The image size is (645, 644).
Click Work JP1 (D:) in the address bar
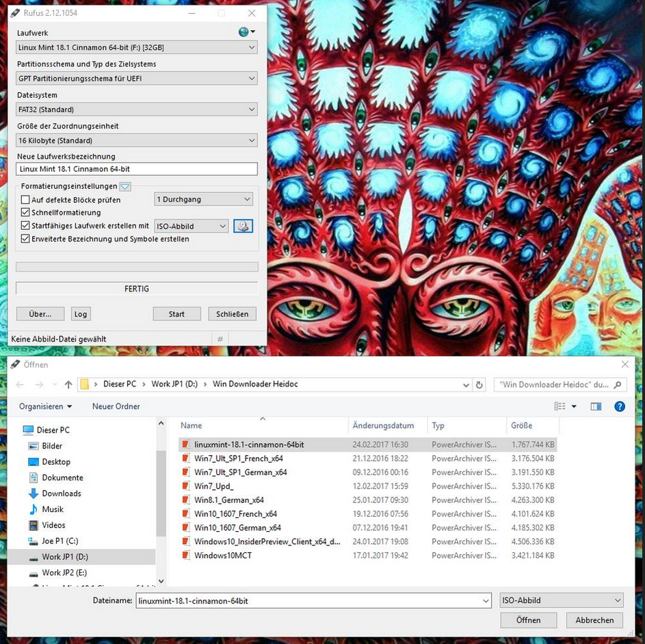point(174,384)
